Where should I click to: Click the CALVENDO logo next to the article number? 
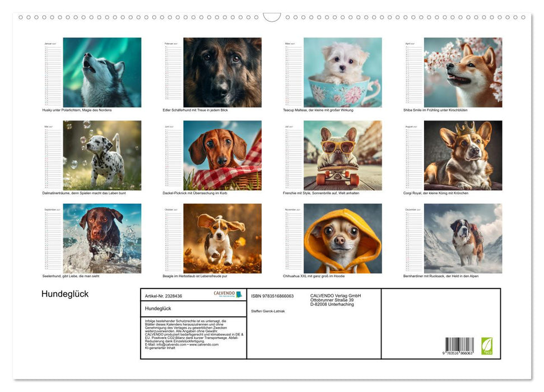click(x=227, y=294)
